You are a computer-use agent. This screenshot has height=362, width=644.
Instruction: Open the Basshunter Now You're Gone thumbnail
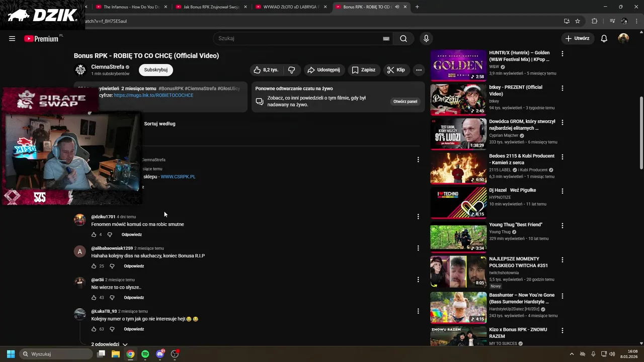pos(458,308)
